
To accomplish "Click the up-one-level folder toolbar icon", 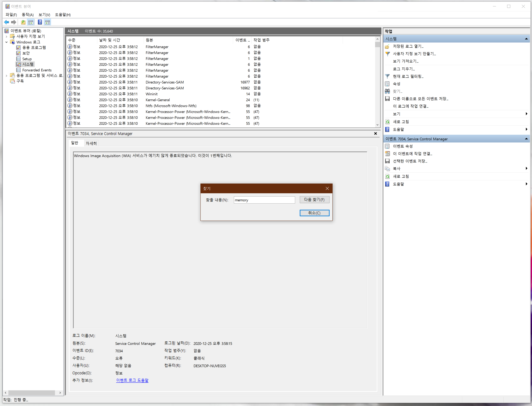I will point(23,22).
